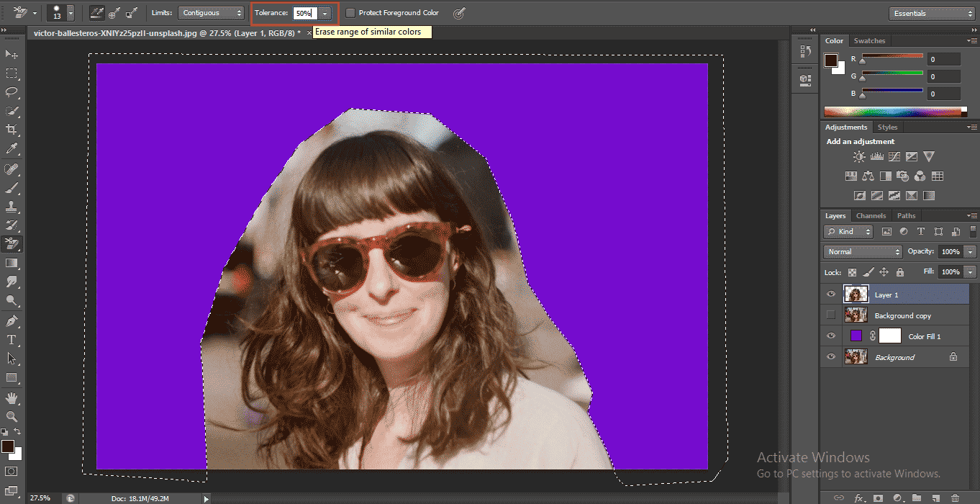Hide Layer 1 using its eye icon
The width and height of the screenshot is (980, 504).
pos(831,294)
